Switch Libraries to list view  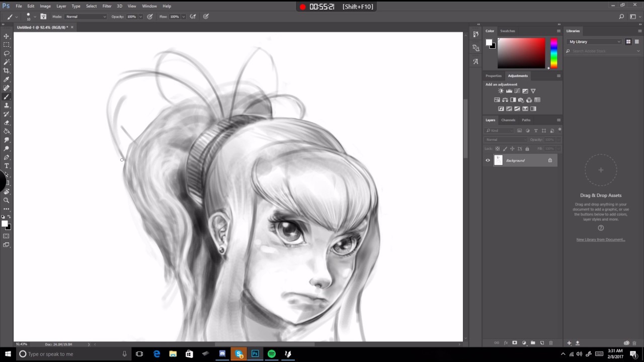click(636, 42)
